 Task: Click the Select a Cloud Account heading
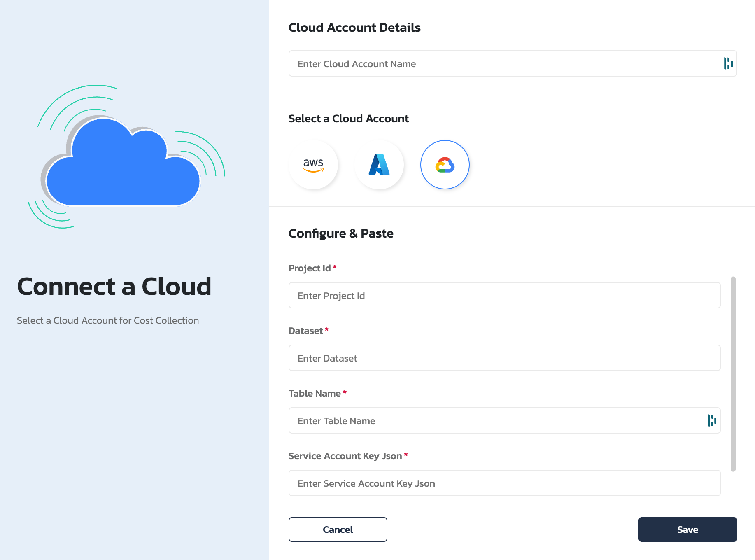[349, 119]
